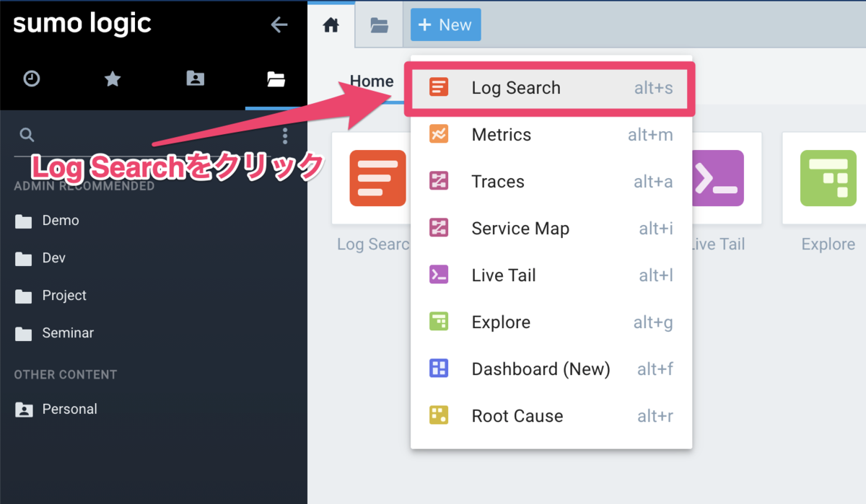Screen dimensions: 866x504
Task: Collapse the sidebar with the left arrow
Action: (279, 25)
